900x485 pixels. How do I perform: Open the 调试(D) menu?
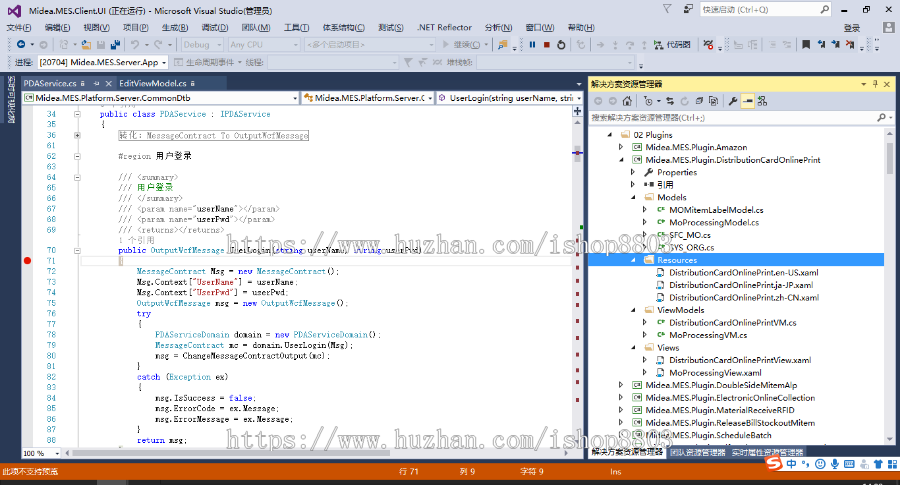point(214,28)
